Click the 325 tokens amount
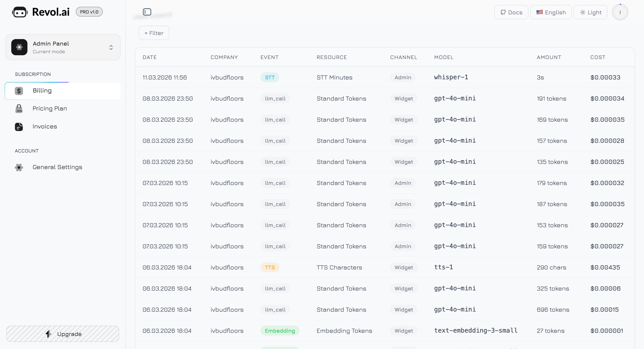This screenshot has width=644, height=349. (x=553, y=289)
